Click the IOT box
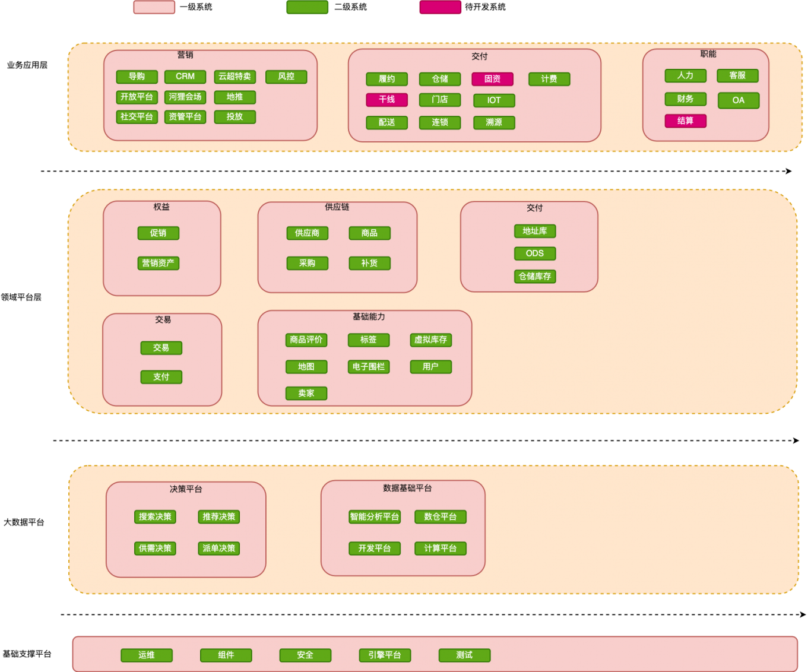Viewport: 811px width, 672px height. [494, 100]
